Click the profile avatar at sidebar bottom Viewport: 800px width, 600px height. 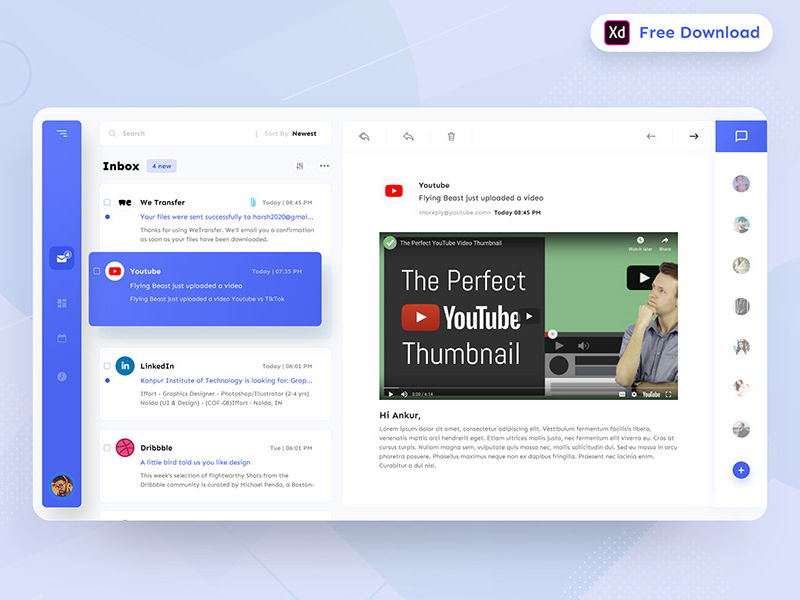click(x=61, y=486)
